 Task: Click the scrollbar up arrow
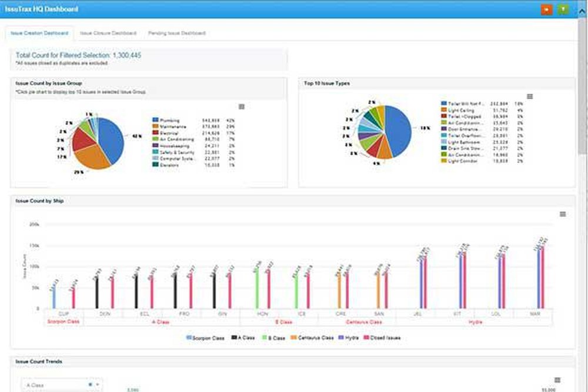coord(582,11)
